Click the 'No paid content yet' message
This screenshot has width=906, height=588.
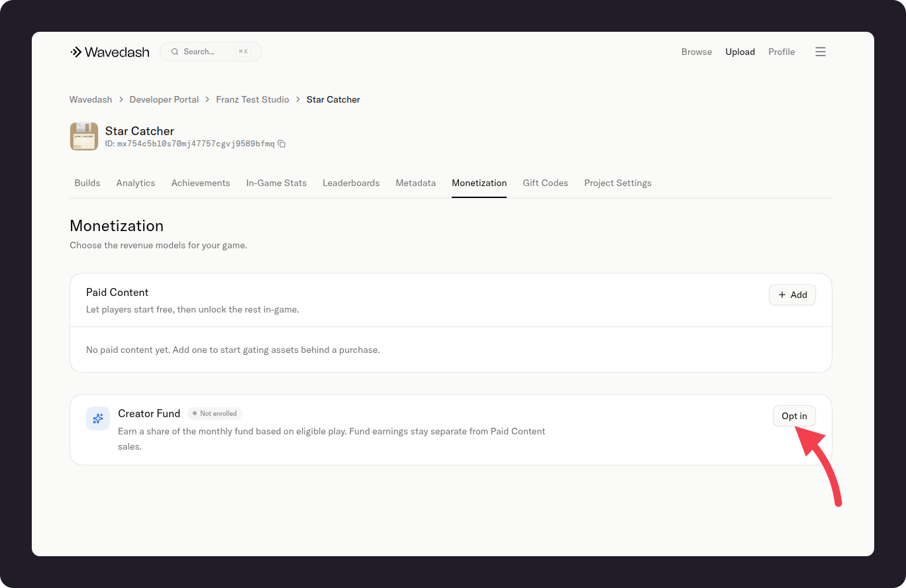coord(233,350)
